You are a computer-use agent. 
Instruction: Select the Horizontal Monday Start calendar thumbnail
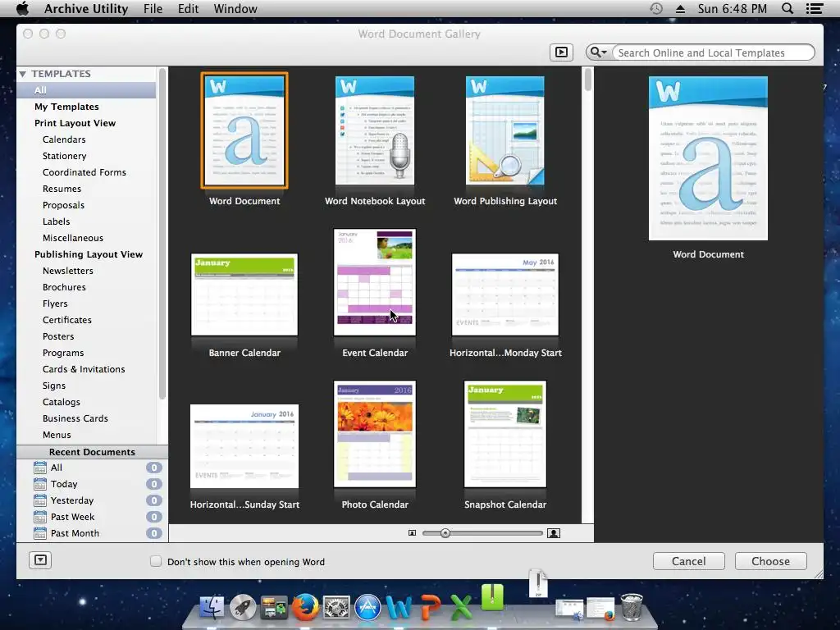tap(505, 294)
